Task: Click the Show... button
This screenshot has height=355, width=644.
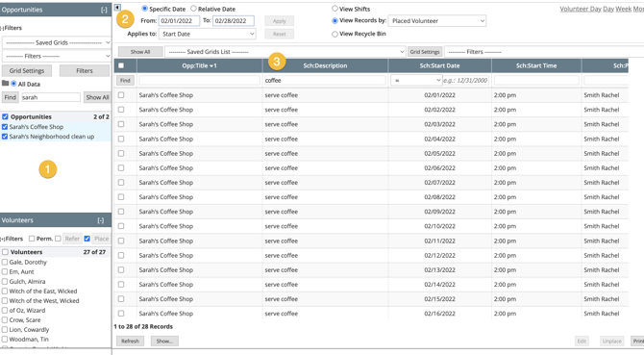Action: click(x=164, y=341)
